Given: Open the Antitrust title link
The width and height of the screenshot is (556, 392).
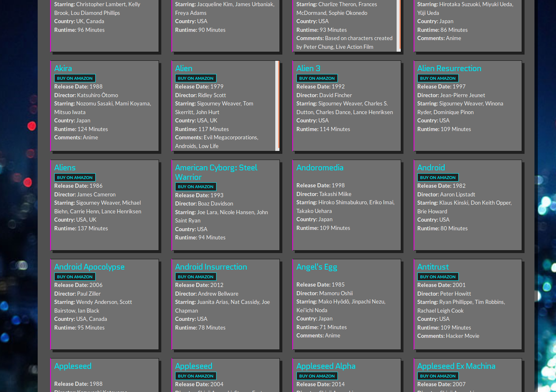Looking at the screenshot, I should point(433,267).
